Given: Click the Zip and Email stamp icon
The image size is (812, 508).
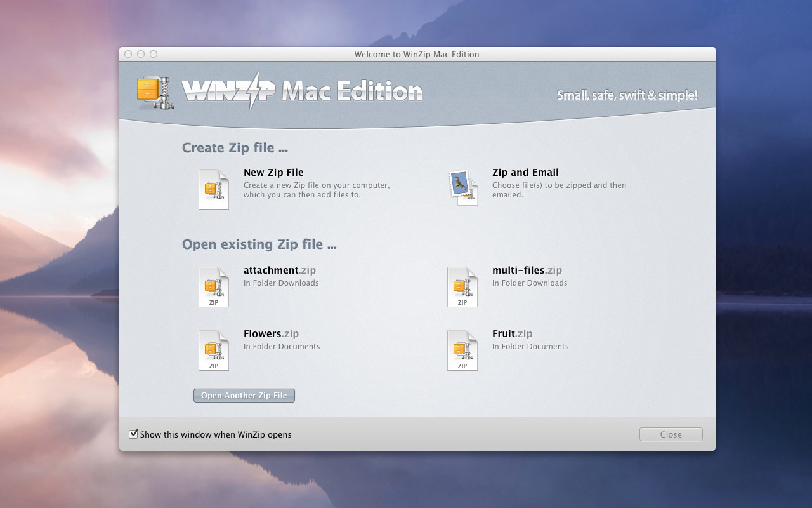Looking at the screenshot, I should tap(462, 187).
